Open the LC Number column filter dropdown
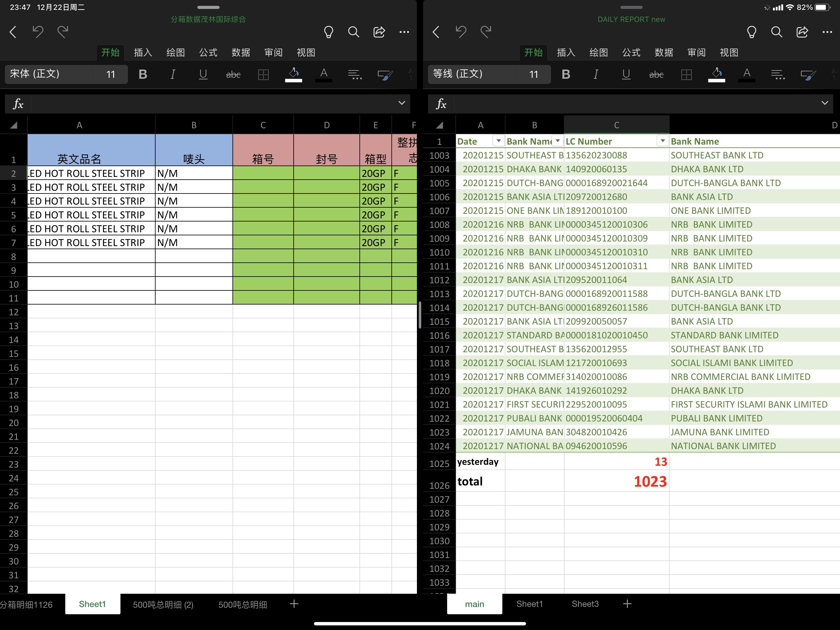 click(x=662, y=141)
